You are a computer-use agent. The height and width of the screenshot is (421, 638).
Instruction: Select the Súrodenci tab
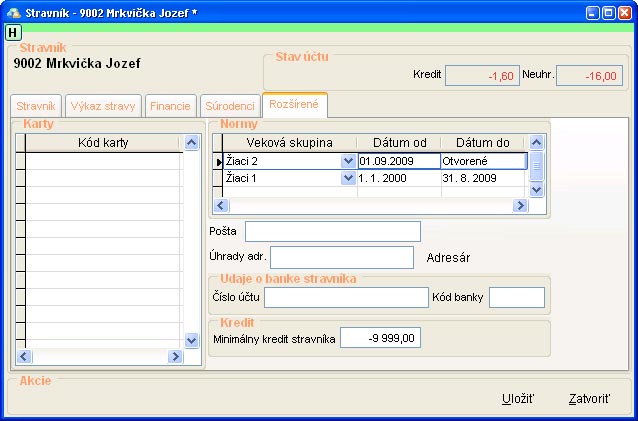coord(229,105)
